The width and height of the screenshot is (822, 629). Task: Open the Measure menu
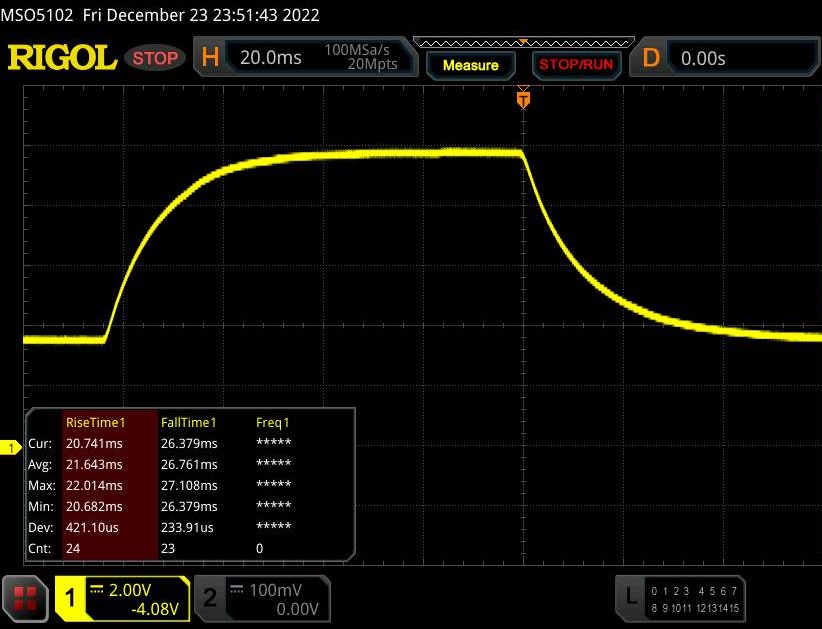tap(470, 65)
